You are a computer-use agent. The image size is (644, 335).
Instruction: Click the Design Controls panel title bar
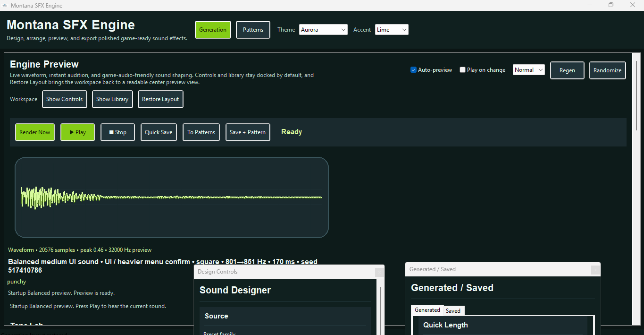tap(284, 272)
